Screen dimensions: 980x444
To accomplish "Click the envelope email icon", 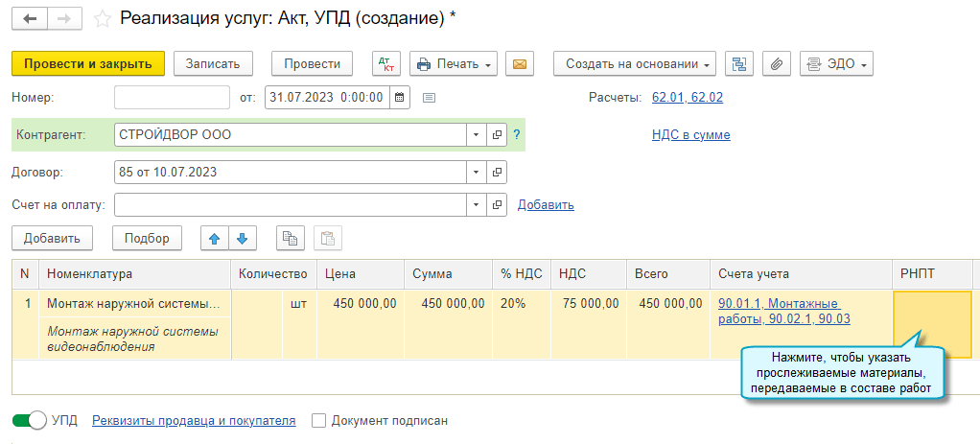I will 520,64.
